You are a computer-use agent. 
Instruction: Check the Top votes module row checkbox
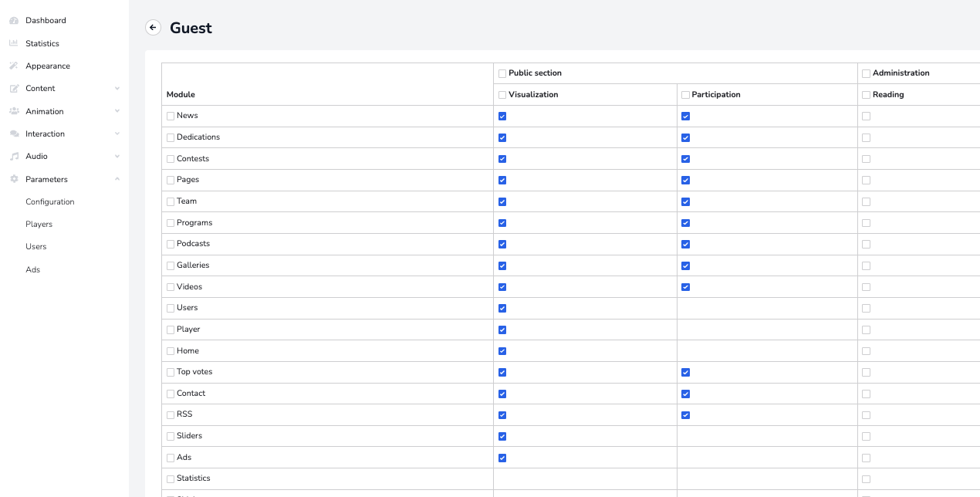(x=171, y=372)
